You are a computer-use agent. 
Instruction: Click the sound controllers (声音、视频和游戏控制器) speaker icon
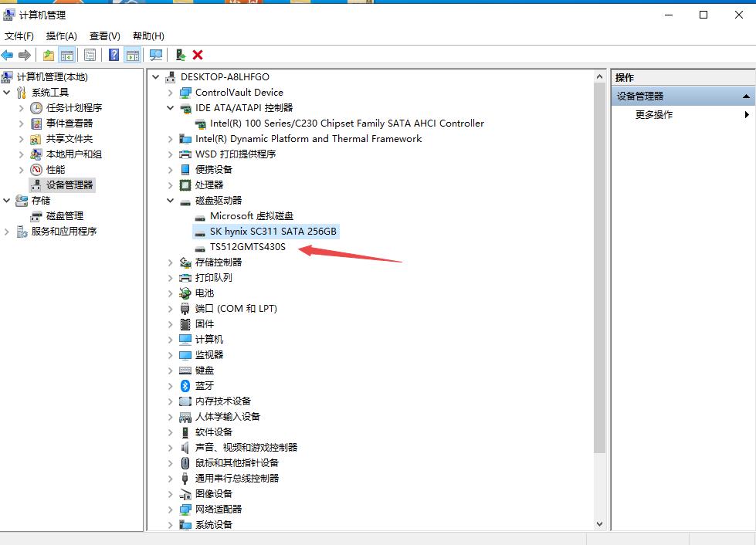coord(185,448)
